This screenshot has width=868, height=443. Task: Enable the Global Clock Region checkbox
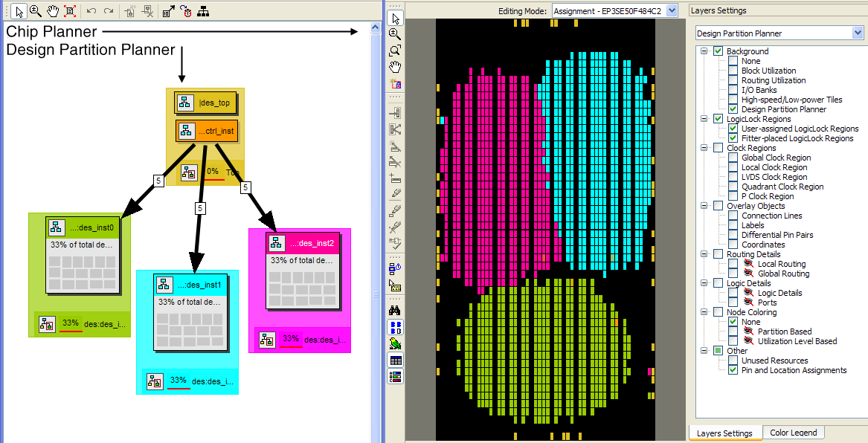point(733,158)
